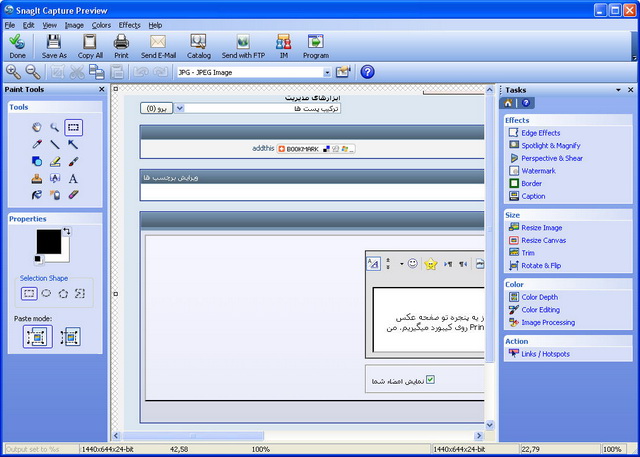Select the Stamp tool
The height and width of the screenshot is (457, 640).
37,178
